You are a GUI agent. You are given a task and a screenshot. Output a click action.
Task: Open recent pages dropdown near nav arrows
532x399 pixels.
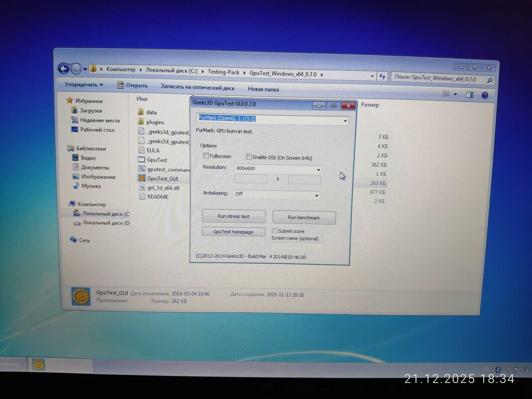pyautogui.click(x=85, y=69)
